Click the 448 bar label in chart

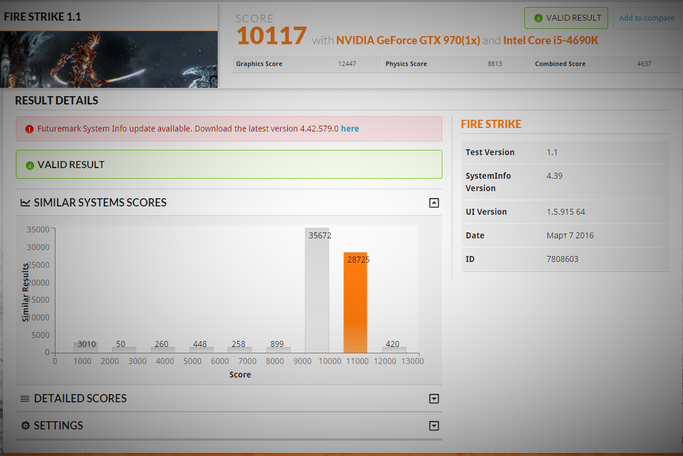point(200,344)
